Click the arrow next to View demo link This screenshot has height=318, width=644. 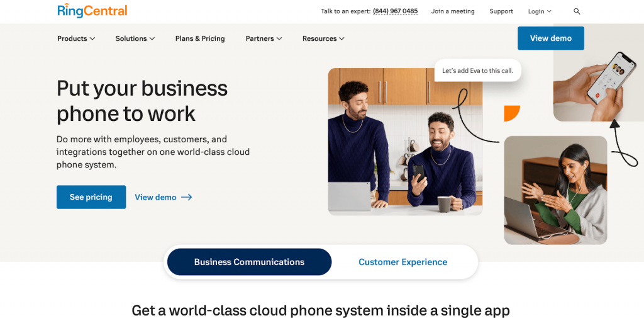(x=186, y=197)
